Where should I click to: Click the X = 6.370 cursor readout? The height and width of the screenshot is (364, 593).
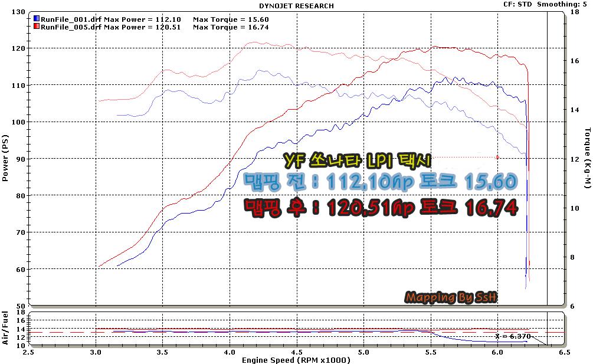click(513, 336)
